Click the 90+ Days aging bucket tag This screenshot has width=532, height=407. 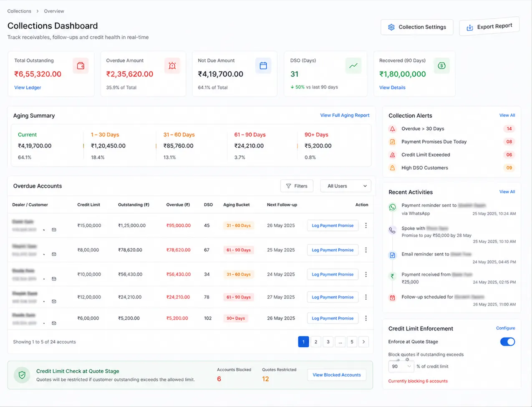pyautogui.click(x=236, y=318)
